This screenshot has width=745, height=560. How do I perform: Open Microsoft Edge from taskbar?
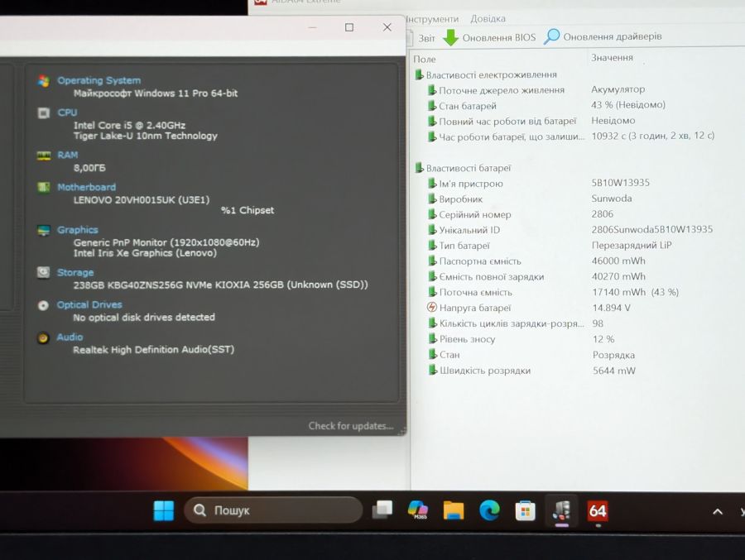(489, 510)
